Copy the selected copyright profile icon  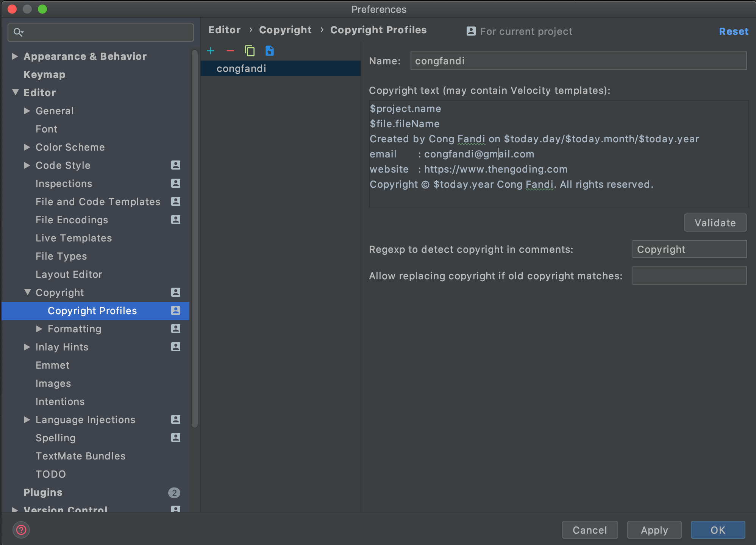pyautogui.click(x=250, y=51)
